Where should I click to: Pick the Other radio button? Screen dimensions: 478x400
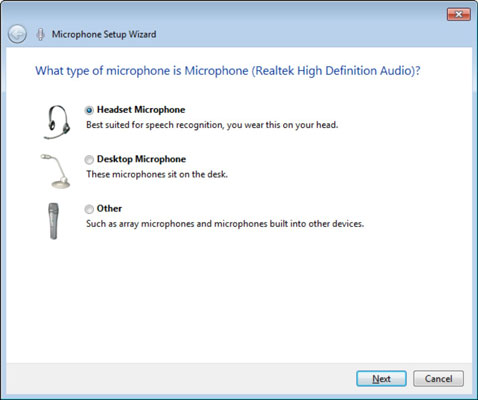pyautogui.click(x=89, y=209)
